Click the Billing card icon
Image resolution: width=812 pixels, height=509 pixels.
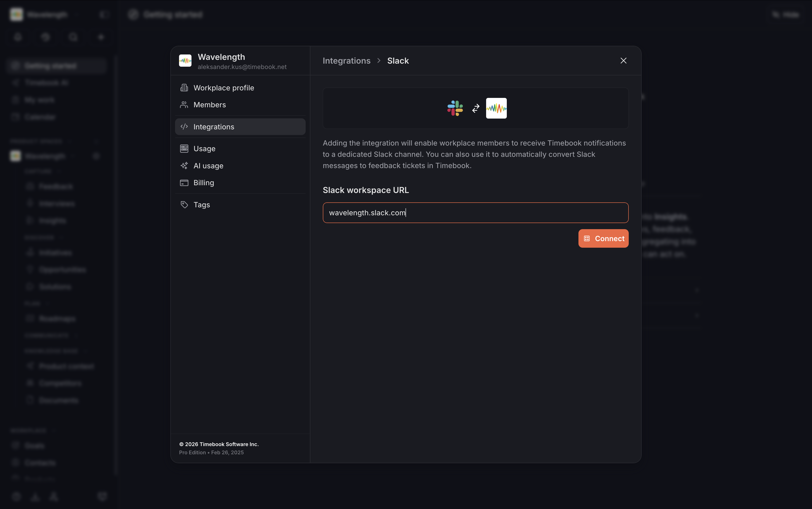click(184, 182)
